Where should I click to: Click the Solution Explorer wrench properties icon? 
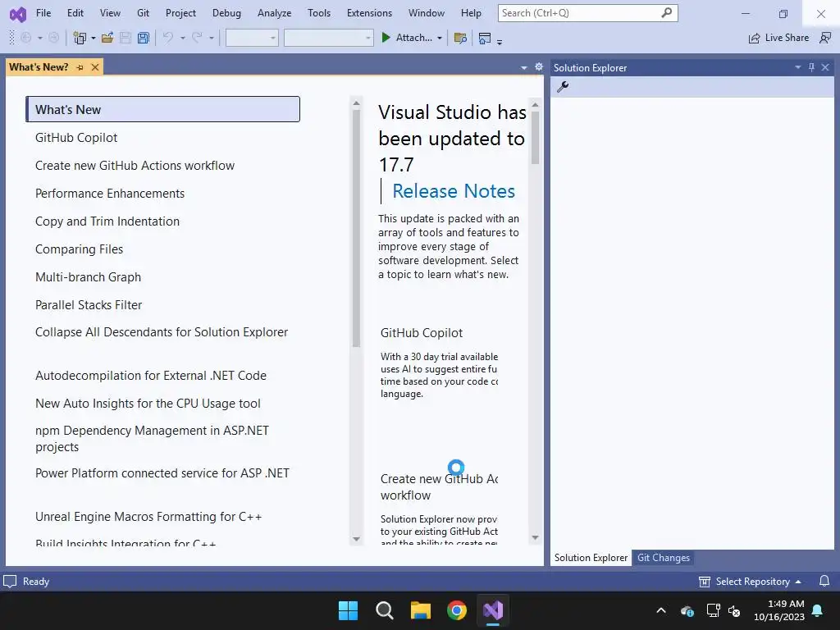pos(563,87)
